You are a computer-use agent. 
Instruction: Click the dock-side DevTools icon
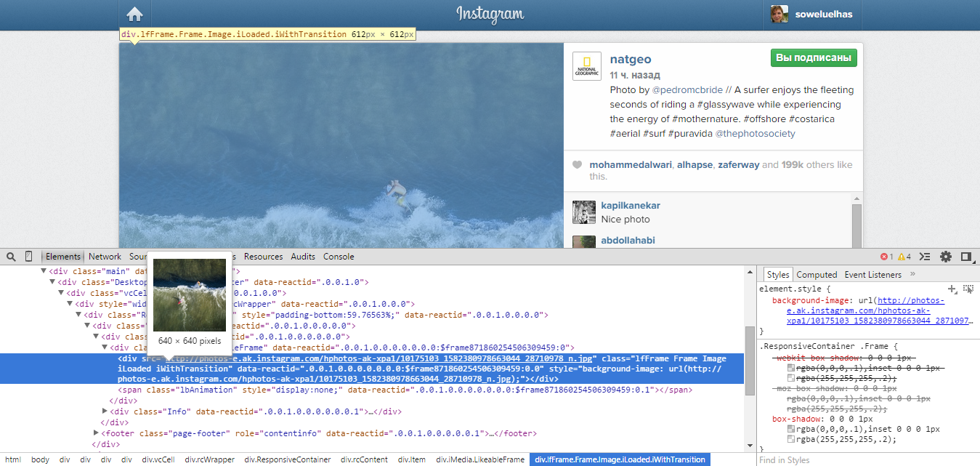coord(966,257)
